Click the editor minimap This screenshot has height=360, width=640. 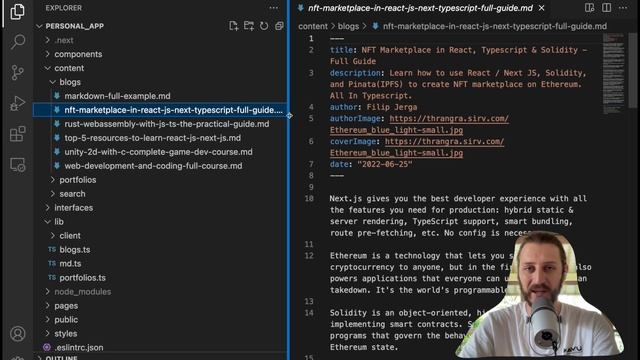tap(613, 73)
